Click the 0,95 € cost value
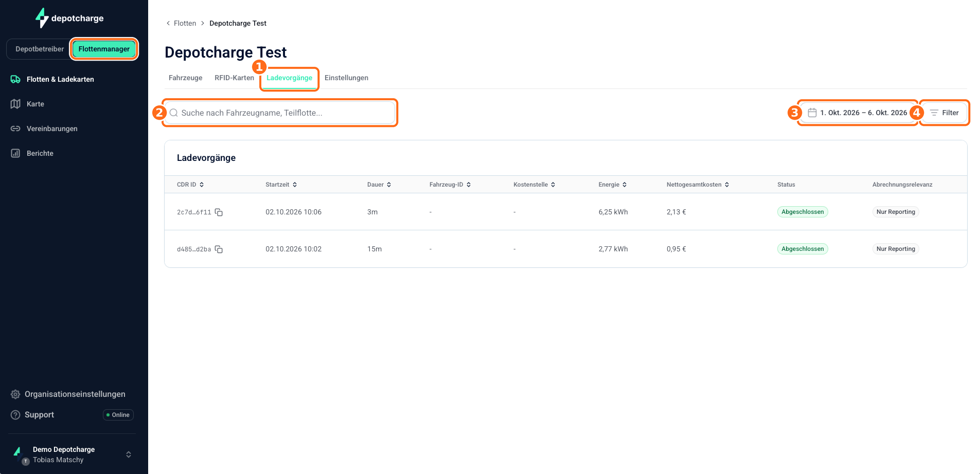Viewport: 980px width, 474px height. [x=676, y=249]
